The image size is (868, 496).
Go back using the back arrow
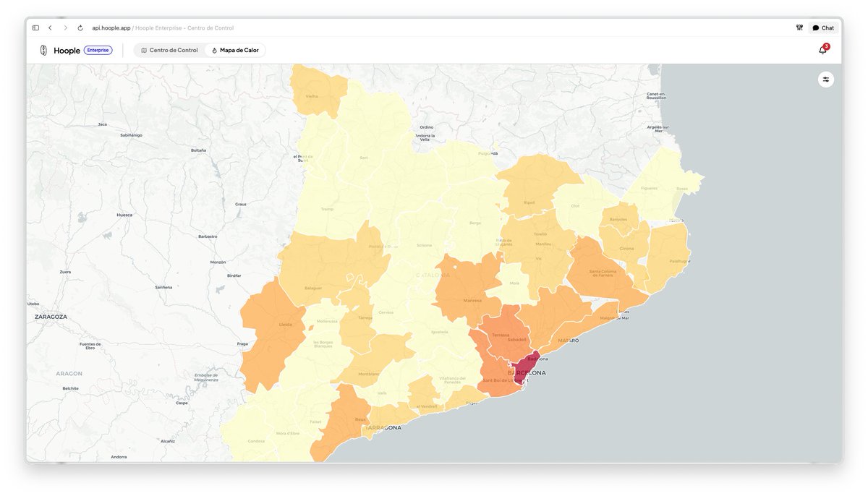pyautogui.click(x=50, y=28)
